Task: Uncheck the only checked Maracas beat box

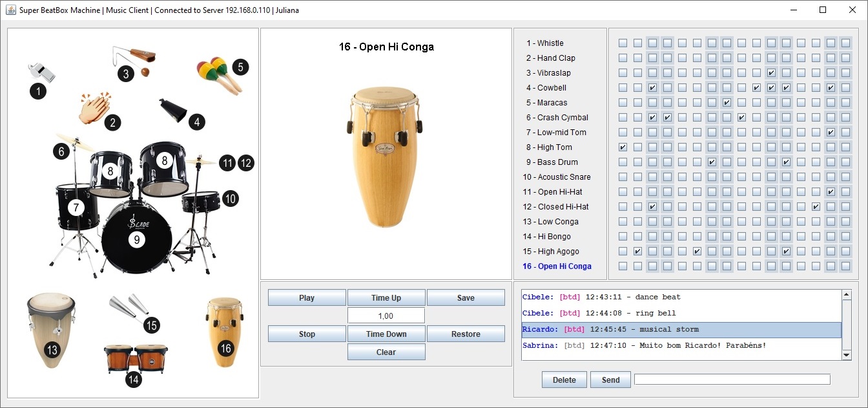Action: (727, 103)
